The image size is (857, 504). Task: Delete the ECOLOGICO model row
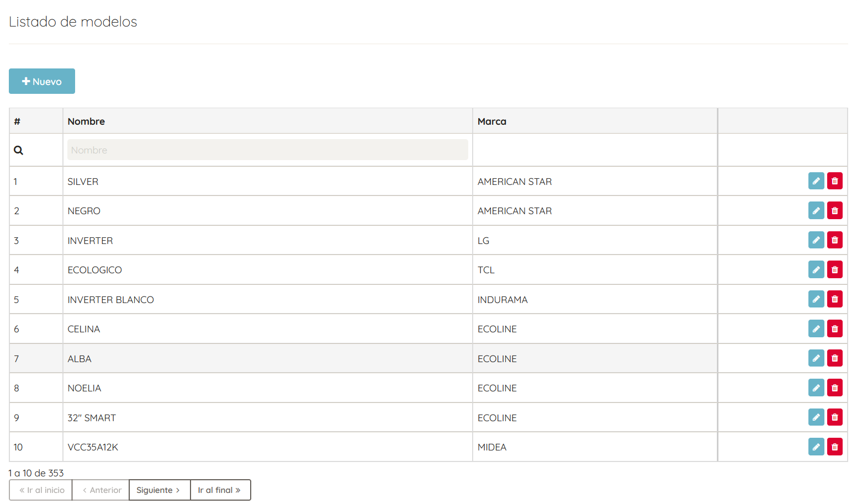(835, 269)
